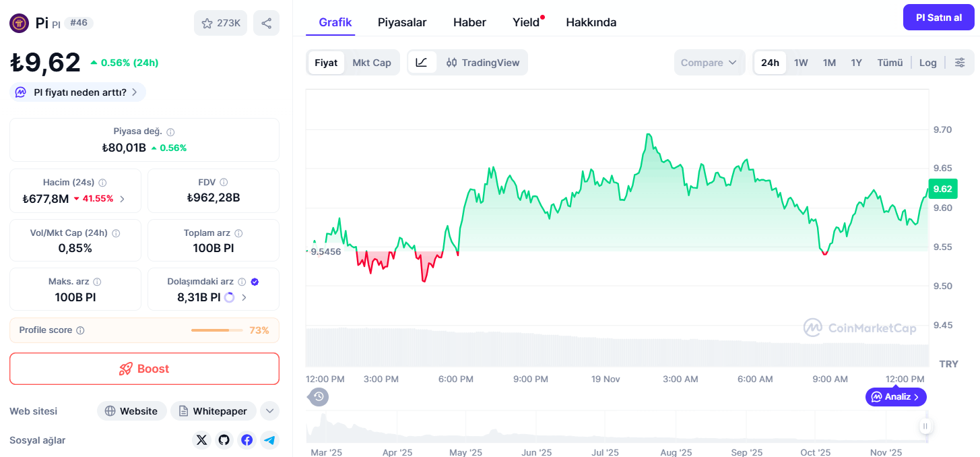Click the Boost button
The width and height of the screenshot is (980, 457).
(x=144, y=369)
